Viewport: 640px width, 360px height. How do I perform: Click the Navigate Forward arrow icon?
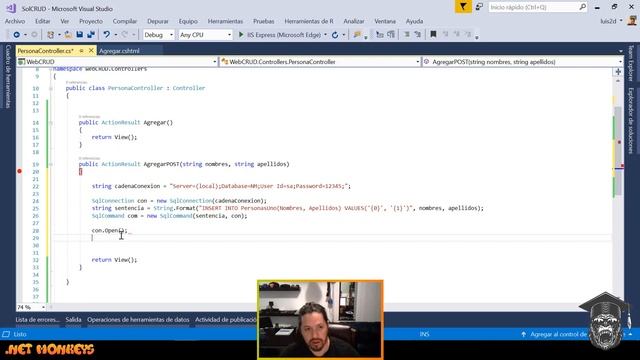(x=34, y=35)
